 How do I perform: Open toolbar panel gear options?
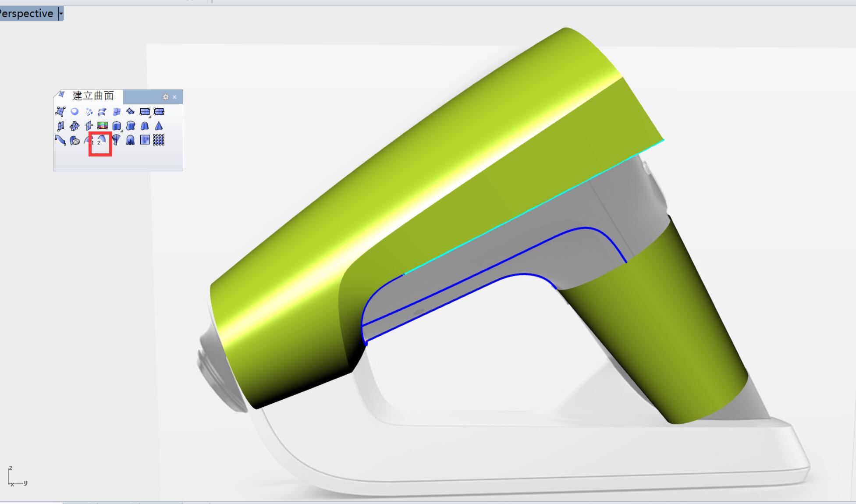[x=166, y=97]
